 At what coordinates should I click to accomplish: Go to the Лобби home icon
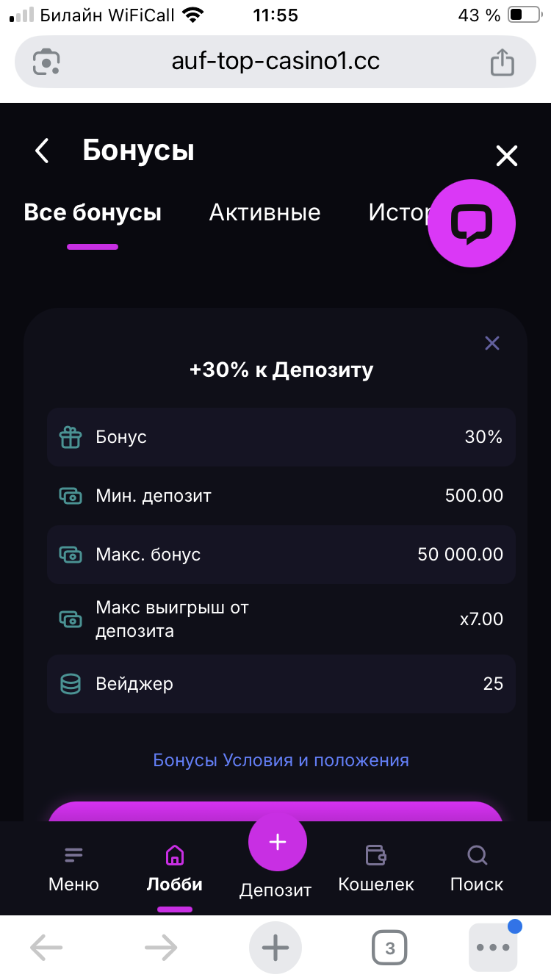[x=175, y=855]
